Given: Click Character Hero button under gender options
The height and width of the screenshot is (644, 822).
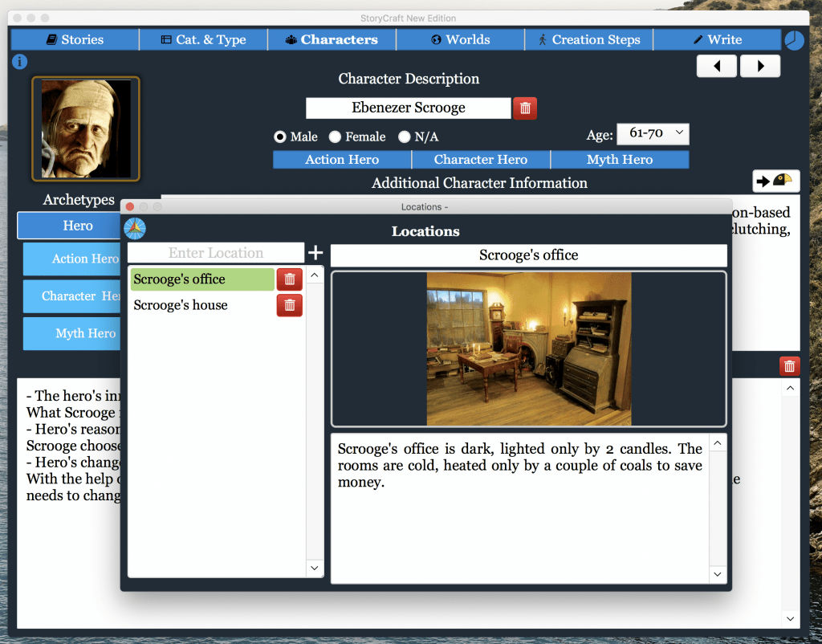Looking at the screenshot, I should tap(481, 160).
